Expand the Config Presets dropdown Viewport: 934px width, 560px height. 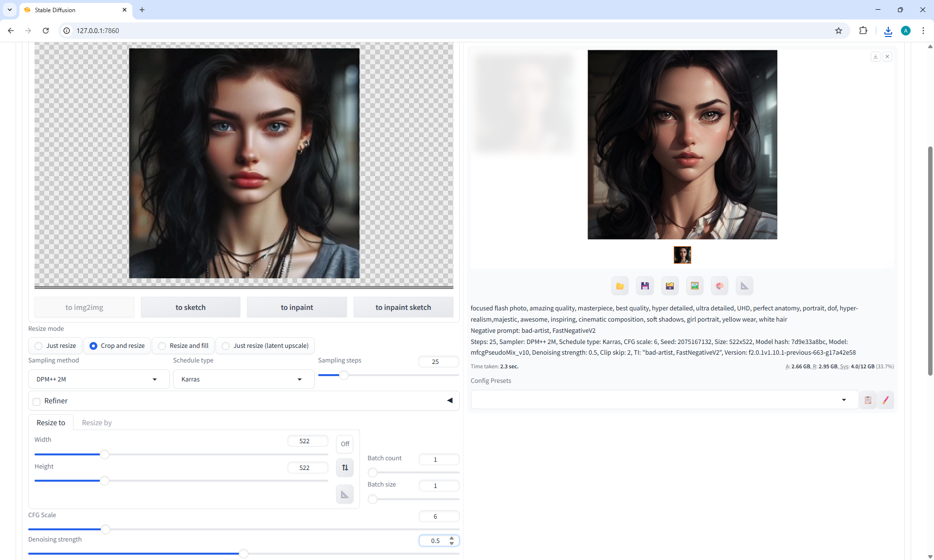coord(664,400)
